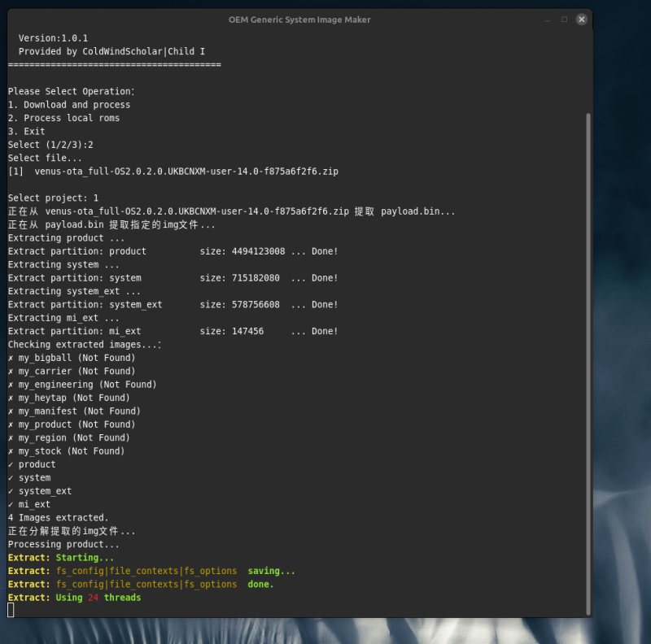Click the system partition size 715182080 line
651x644 pixels.
point(173,277)
